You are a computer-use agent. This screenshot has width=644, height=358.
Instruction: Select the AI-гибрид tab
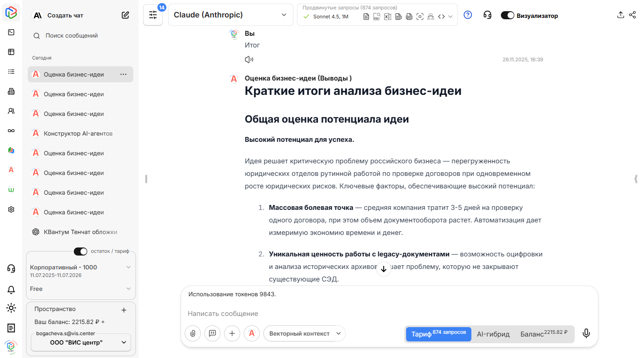(x=493, y=334)
